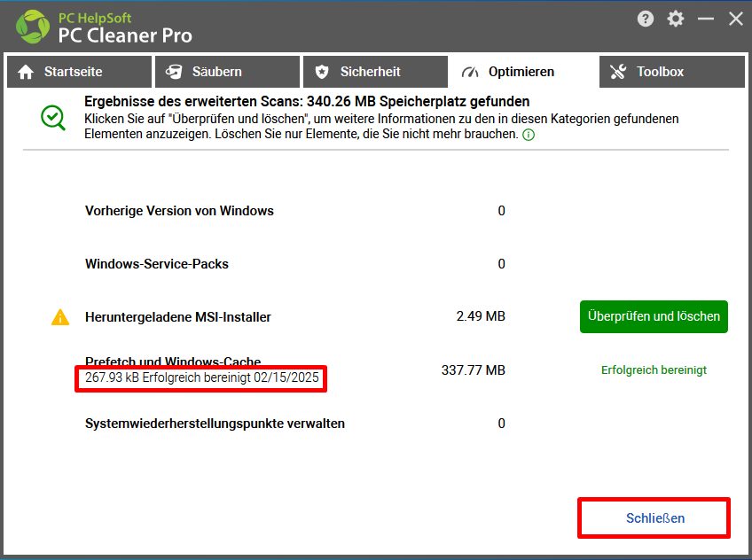Select the Optimieren tab
Image resolution: width=752 pixels, height=560 pixels.
pyautogui.click(x=523, y=72)
